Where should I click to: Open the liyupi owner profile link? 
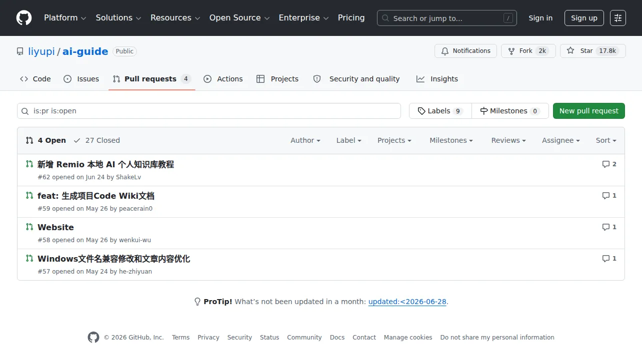point(41,51)
